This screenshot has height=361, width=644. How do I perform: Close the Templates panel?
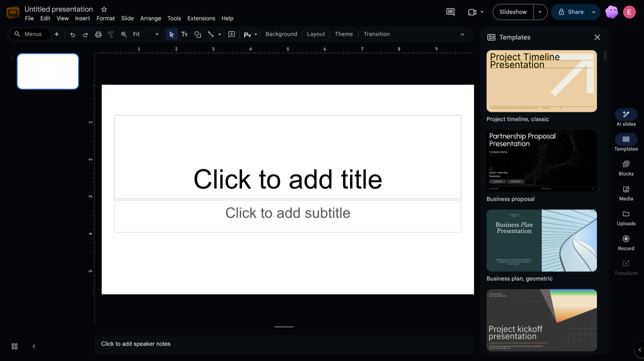click(x=597, y=37)
